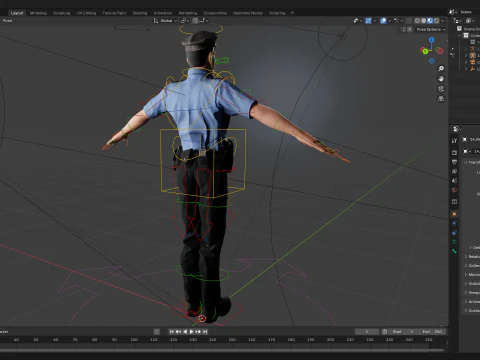The width and height of the screenshot is (480, 360).
Task: Open the Object Data armature properties tab
Action: [x=454, y=242]
